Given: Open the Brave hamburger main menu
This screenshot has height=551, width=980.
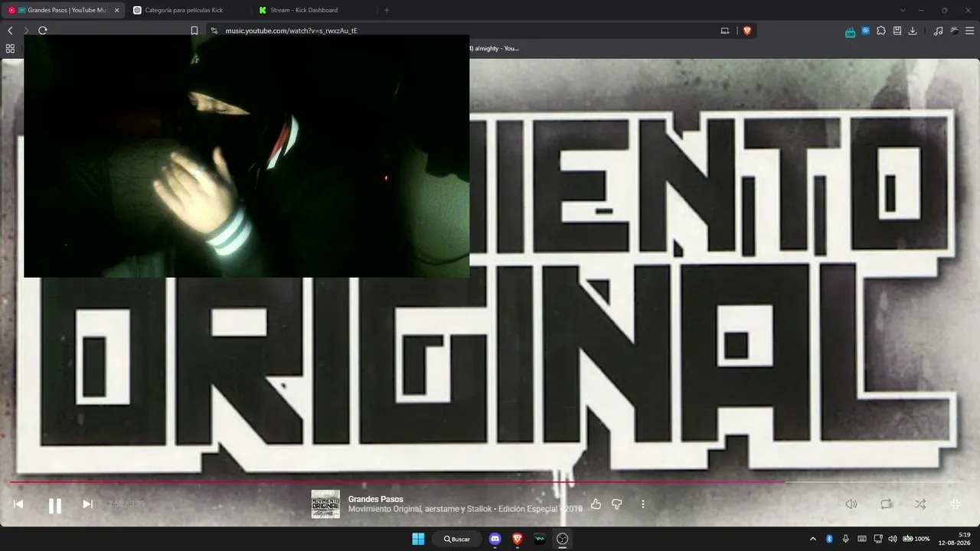Looking at the screenshot, I should coord(969,31).
